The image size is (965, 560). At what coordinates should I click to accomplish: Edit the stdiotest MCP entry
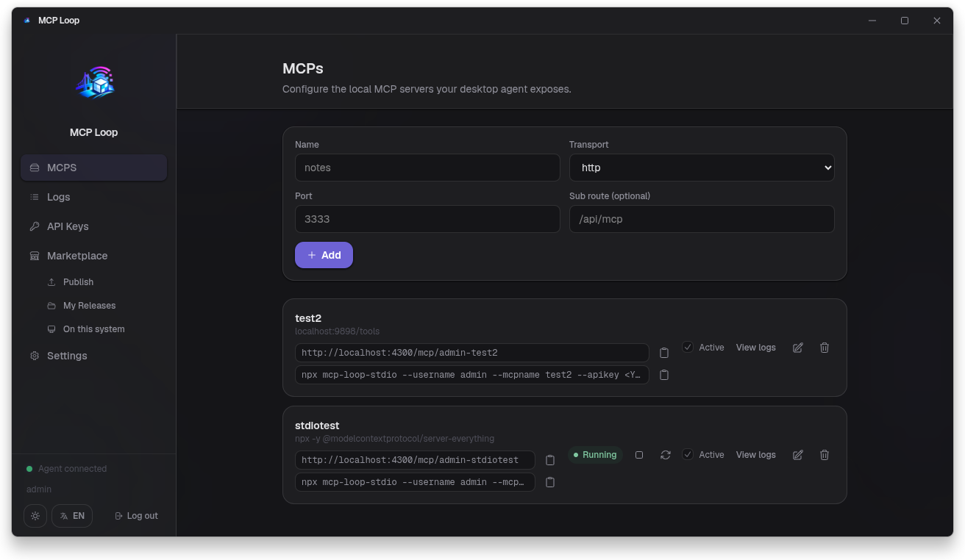click(x=798, y=455)
